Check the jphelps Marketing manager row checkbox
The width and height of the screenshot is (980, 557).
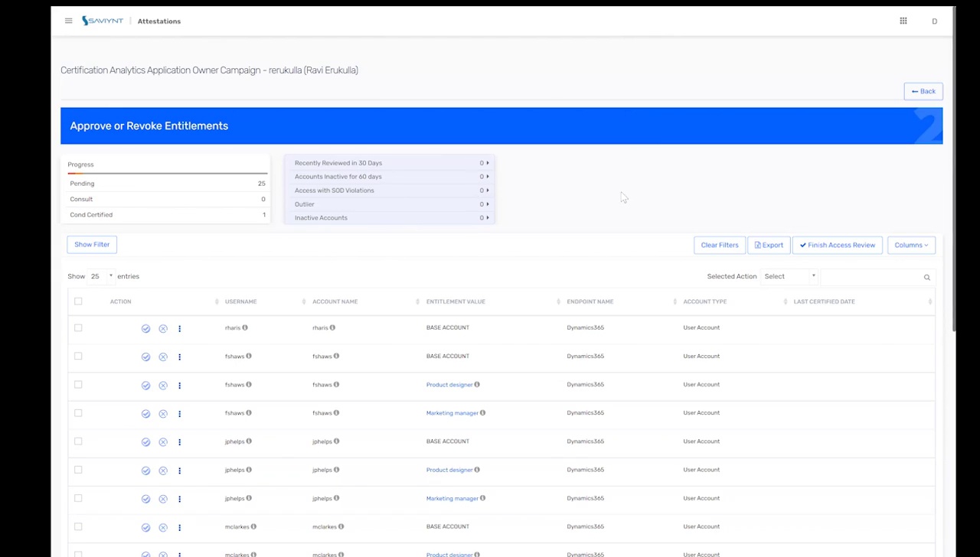78,498
